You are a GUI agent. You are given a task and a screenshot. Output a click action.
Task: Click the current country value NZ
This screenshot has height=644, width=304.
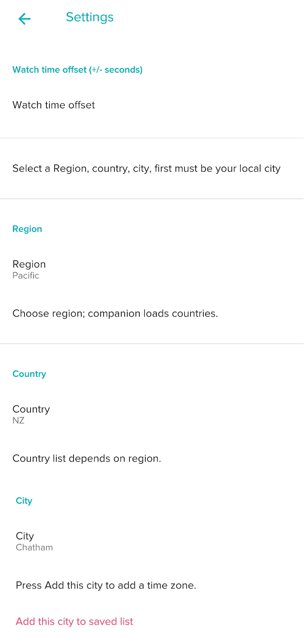(x=18, y=420)
